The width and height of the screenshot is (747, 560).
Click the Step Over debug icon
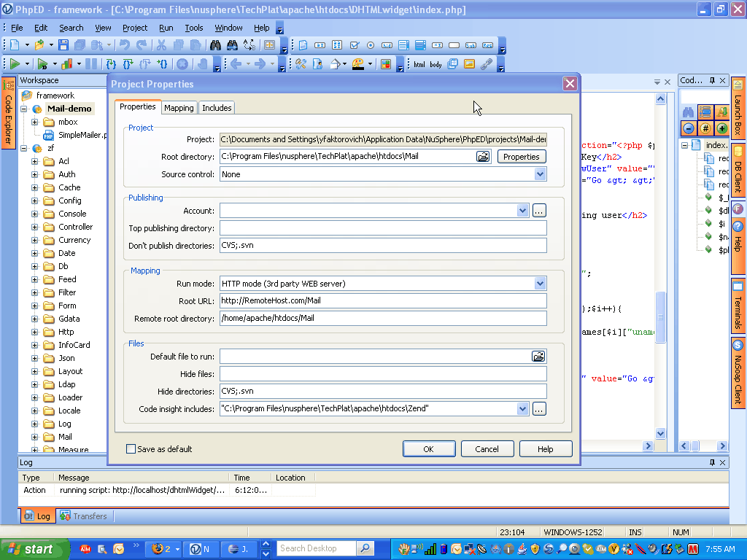pos(128,64)
